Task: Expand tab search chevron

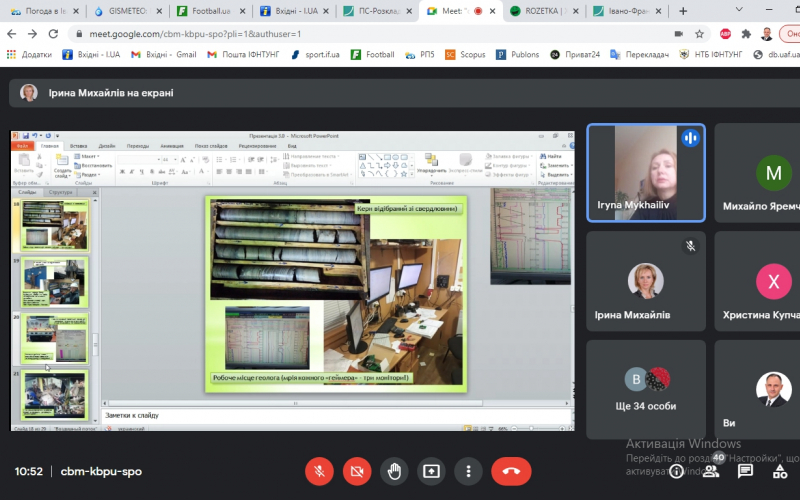Action: (739, 9)
